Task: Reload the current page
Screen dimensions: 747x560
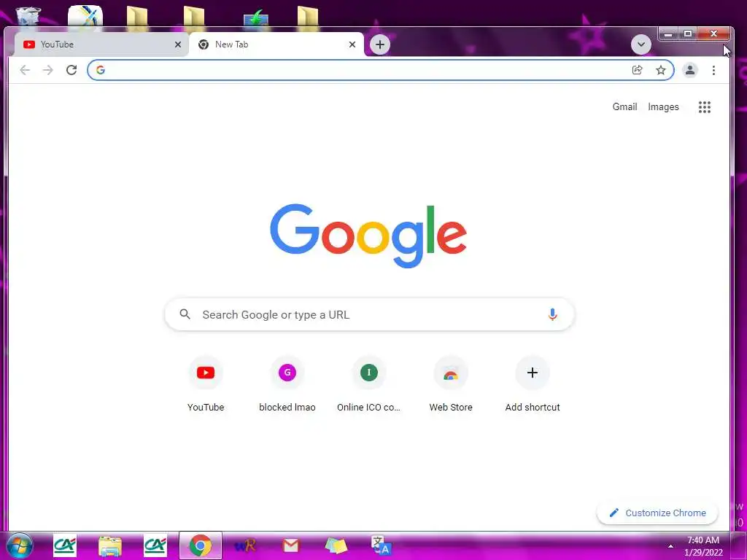Action: coord(71,71)
